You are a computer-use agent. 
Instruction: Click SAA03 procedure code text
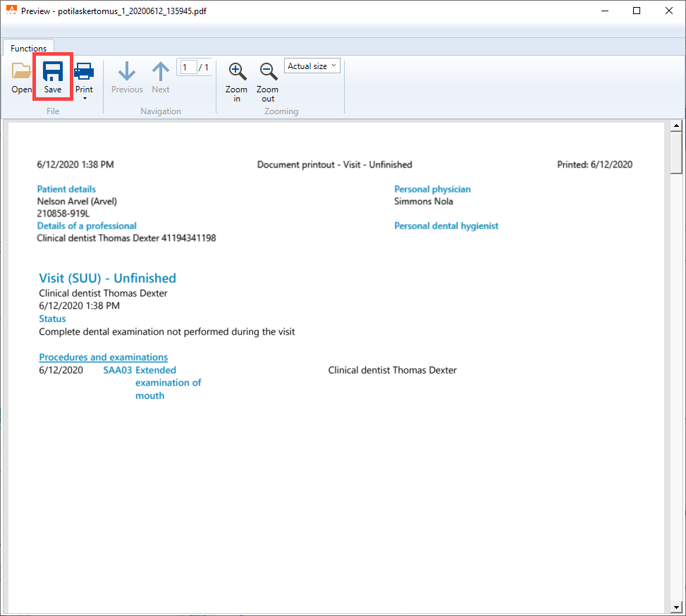tap(117, 370)
